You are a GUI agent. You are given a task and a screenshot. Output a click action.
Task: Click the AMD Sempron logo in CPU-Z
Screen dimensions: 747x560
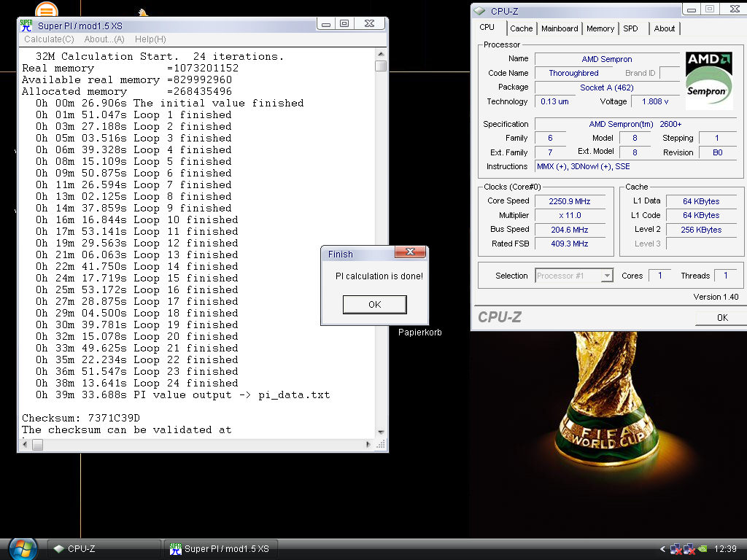point(709,80)
